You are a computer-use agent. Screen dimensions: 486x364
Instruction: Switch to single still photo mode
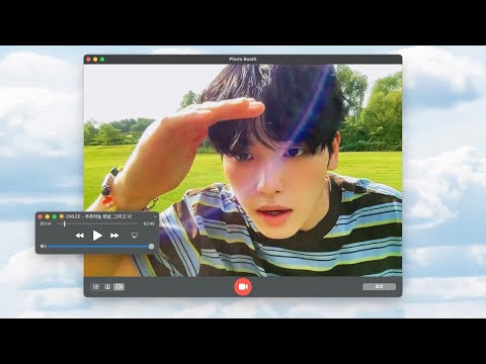pos(107,287)
